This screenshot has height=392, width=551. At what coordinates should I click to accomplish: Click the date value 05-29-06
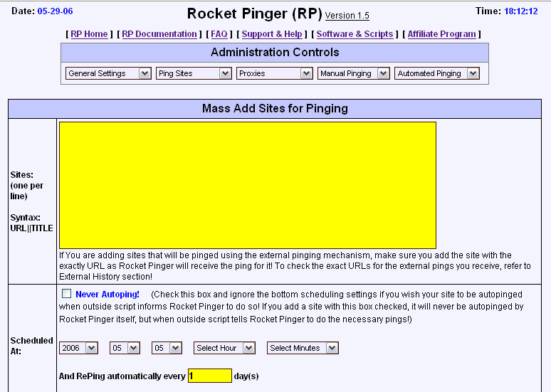[x=55, y=11]
